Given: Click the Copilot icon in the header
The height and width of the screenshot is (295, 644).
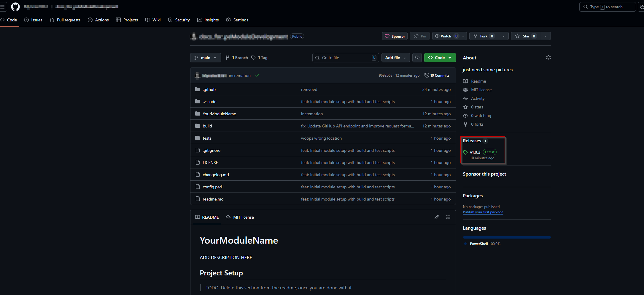Looking at the screenshot, I should [x=642, y=7].
